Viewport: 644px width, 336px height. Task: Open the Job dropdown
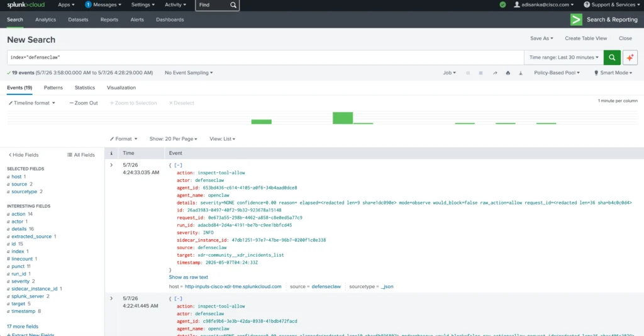coord(449,73)
